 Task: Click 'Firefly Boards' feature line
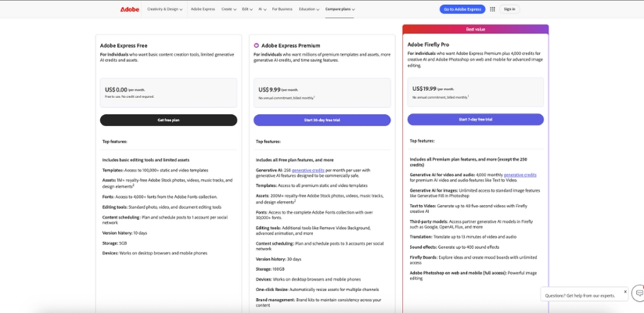[473, 260]
